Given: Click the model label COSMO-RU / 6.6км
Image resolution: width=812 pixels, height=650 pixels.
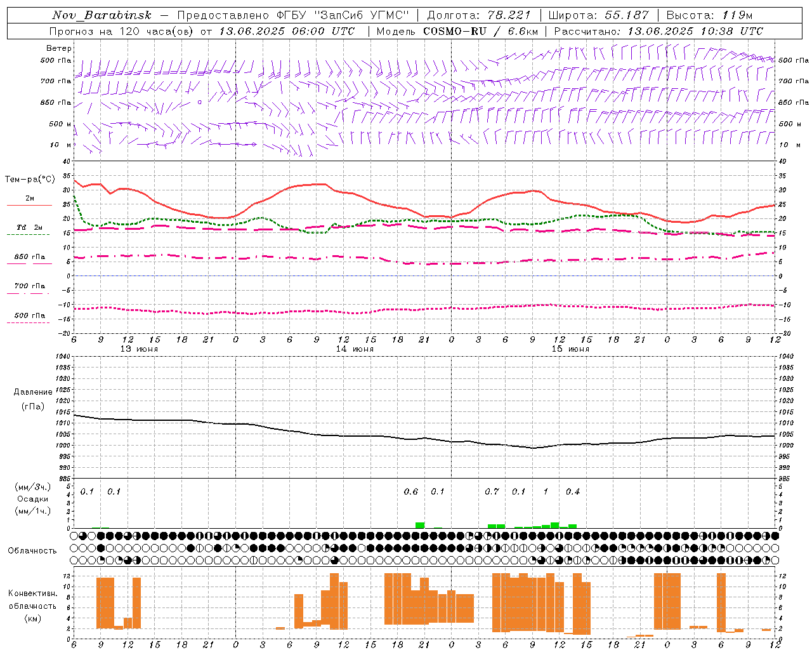Looking at the screenshot, I should click(481, 31).
